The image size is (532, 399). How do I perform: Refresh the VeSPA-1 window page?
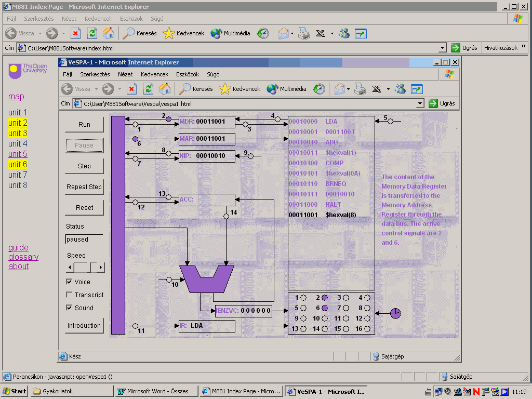[x=148, y=89]
